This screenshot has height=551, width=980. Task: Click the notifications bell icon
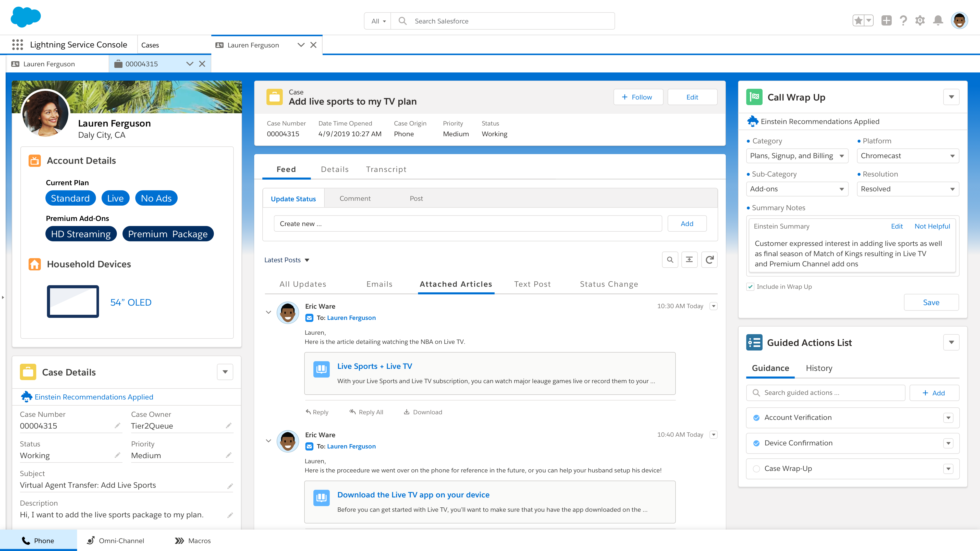(x=938, y=20)
